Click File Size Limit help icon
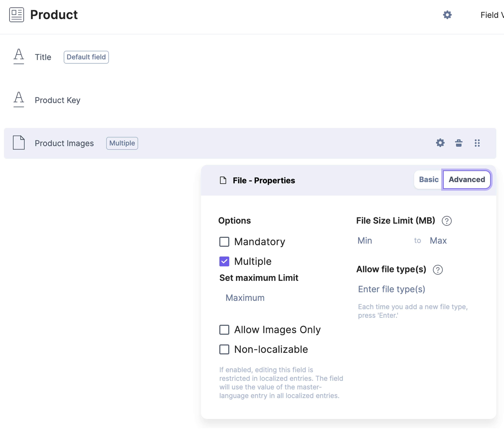Viewport: 504px width, 438px height. click(446, 221)
